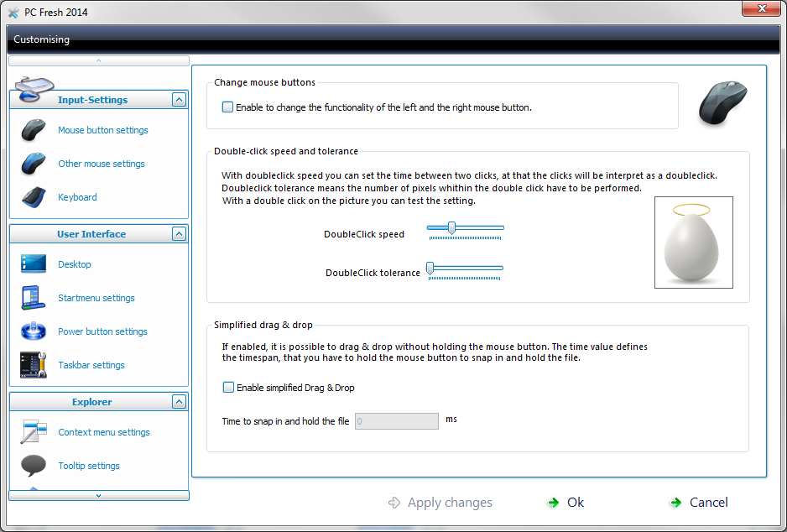Click the DoubleClick speed slider handle
This screenshot has width=787, height=532.
pos(451,228)
